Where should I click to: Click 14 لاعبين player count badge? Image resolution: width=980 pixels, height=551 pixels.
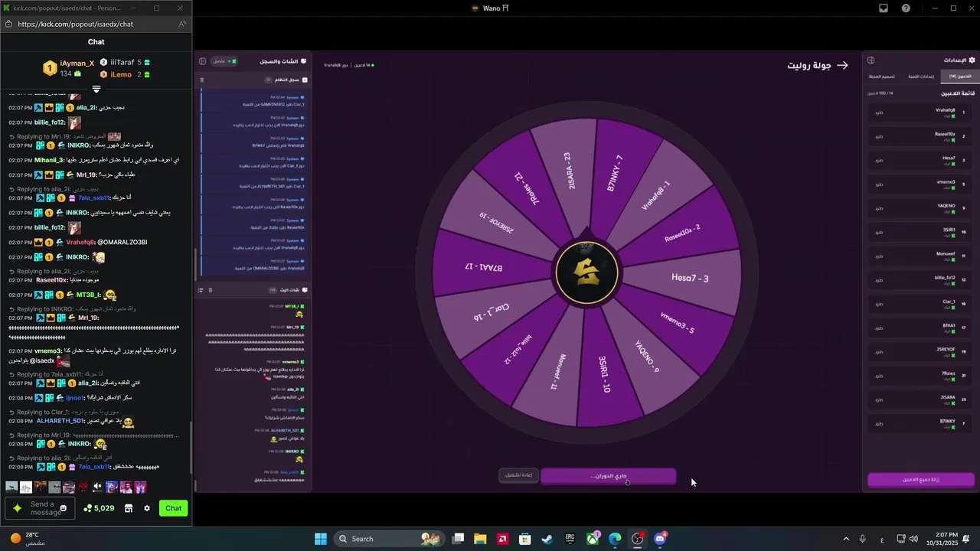pos(365,65)
